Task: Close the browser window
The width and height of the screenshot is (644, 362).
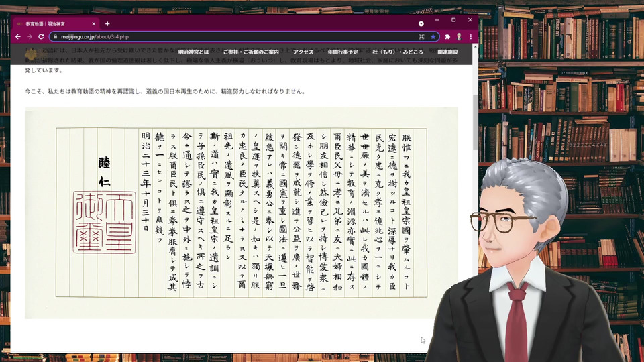Action: click(x=470, y=20)
